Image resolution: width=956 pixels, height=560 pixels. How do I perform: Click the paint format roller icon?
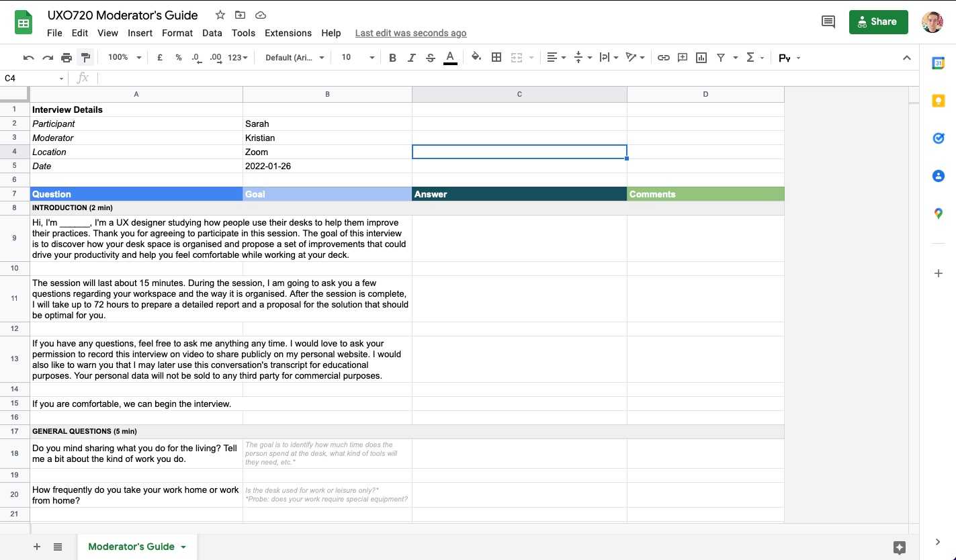tap(85, 58)
